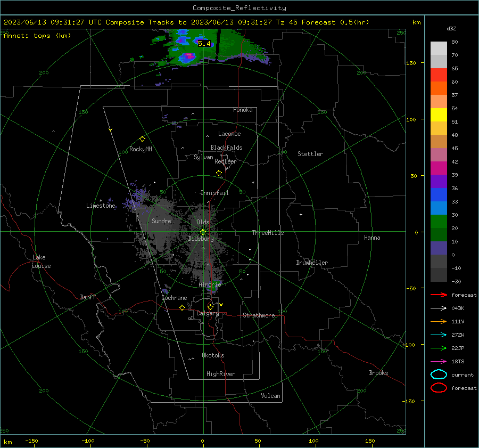Click the storm top label 5.4
This screenshot has width=479, height=448.
(204, 44)
